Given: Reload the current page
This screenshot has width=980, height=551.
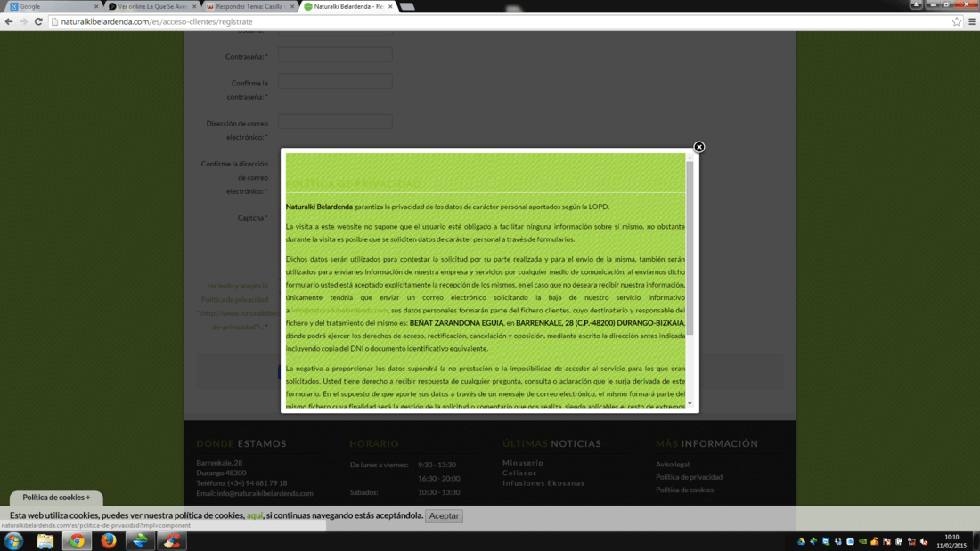Looking at the screenshot, I should tap(38, 21).
